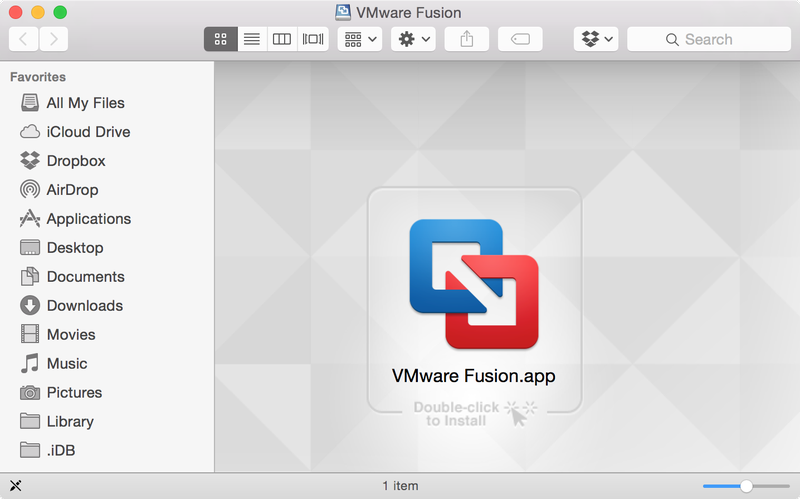Click the iCloud Drive cloud icon
This screenshot has height=499, width=800.
[30, 132]
